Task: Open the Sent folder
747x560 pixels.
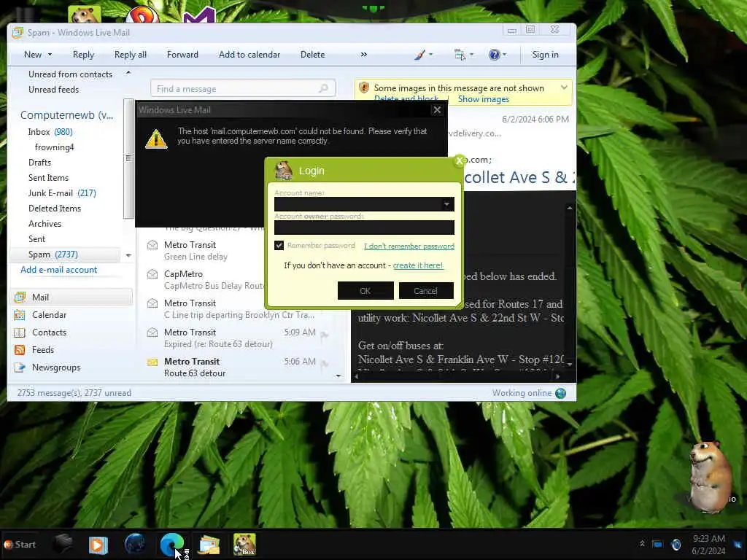Action: point(36,239)
